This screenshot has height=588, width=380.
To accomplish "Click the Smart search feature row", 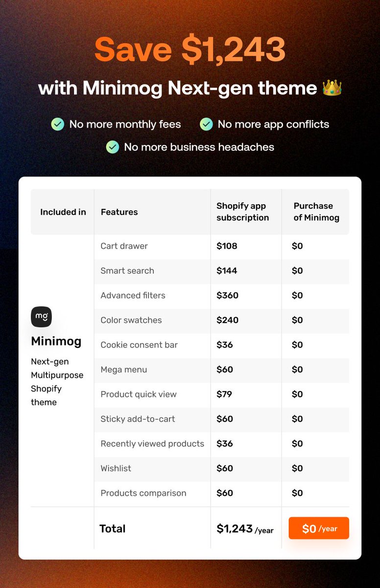I will pyautogui.click(x=221, y=271).
